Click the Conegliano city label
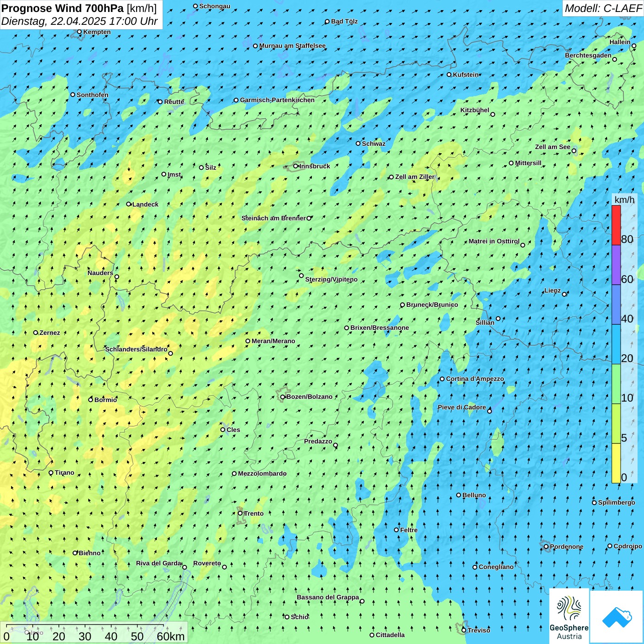The image size is (644, 644). pyautogui.click(x=496, y=567)
